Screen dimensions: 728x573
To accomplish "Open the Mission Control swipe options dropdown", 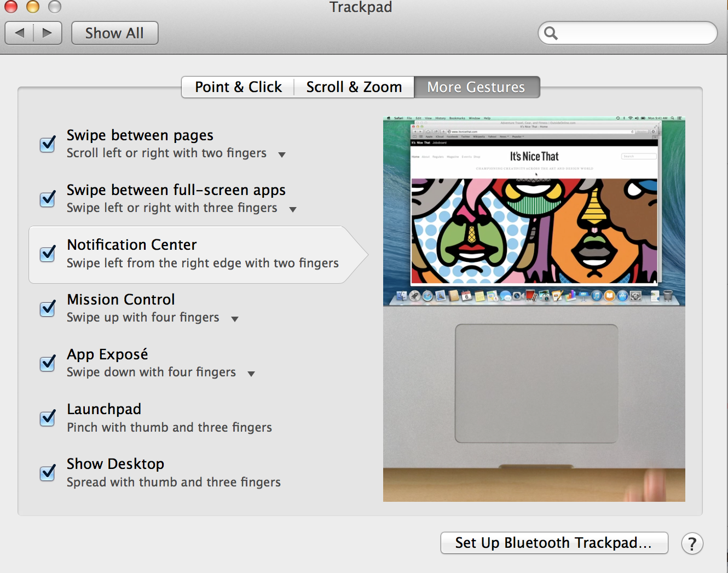I will tap(235, 318).
